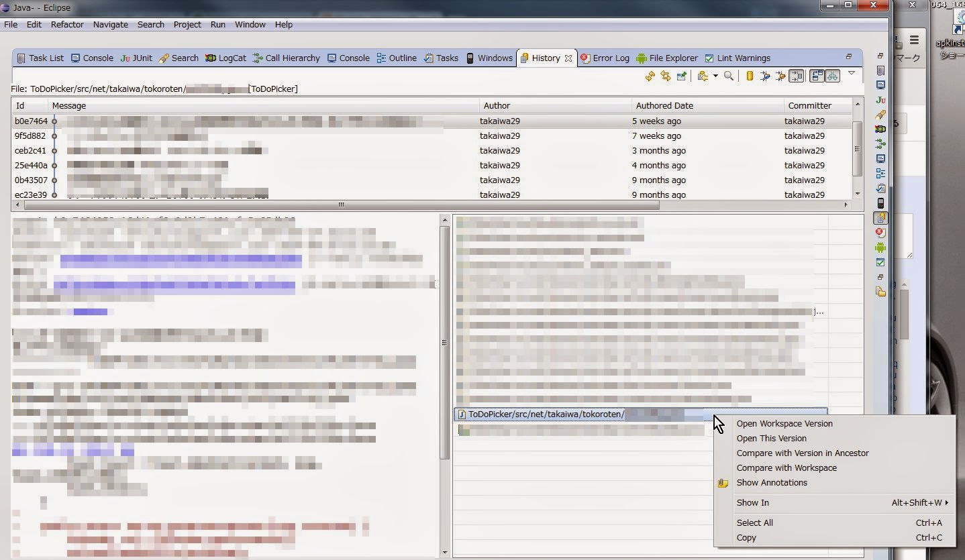This screenshot has width=965, height=560.
Task: Choose Select All from context menu
Action: click(x=834, y=522)
